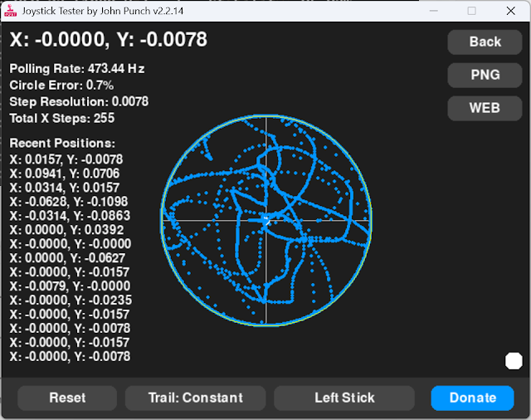This screenshot has width=531, height=420.
Task: Click the Reset button
Action: (x=67, y=398)
